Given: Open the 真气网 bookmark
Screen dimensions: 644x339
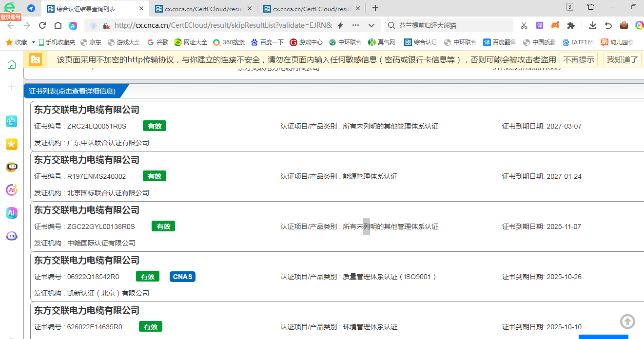Looking at the screenshot, I should (x=383, y=42).
